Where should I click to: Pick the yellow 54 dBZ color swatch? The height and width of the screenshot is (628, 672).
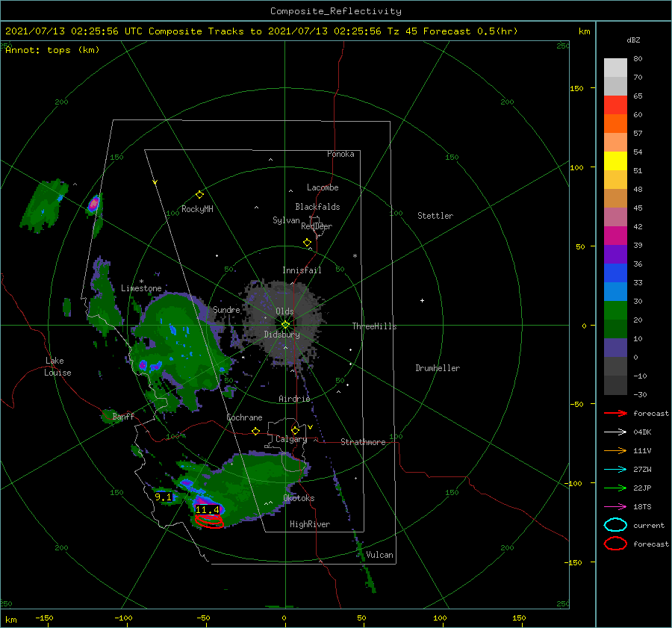coord(615,161)
